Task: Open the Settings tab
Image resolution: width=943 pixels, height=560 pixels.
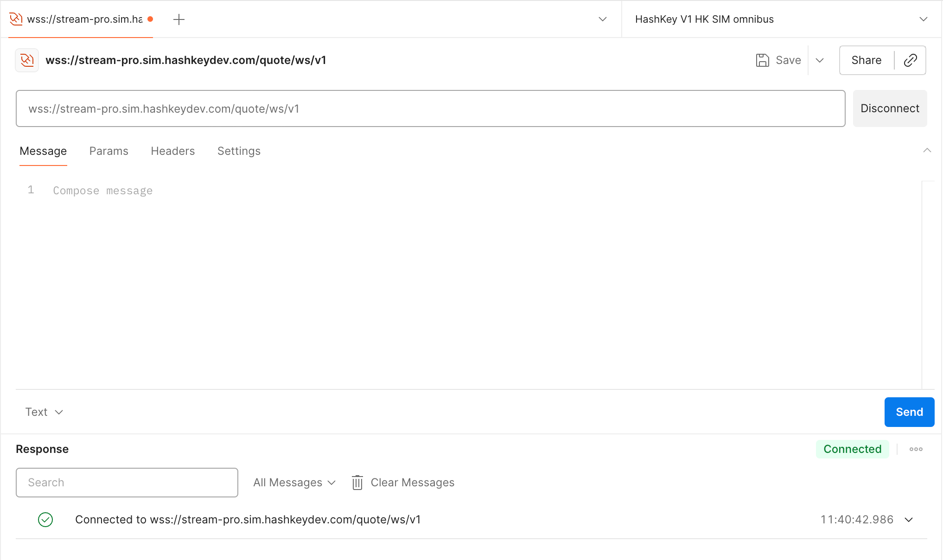Action: click(239, 151)
